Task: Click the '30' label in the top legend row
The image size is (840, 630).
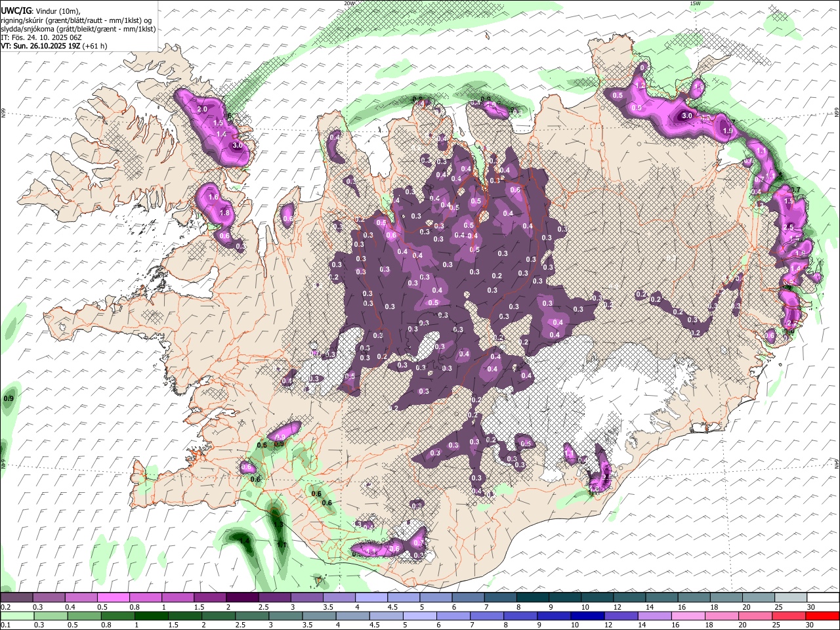Action: click(x=810, y=607)
